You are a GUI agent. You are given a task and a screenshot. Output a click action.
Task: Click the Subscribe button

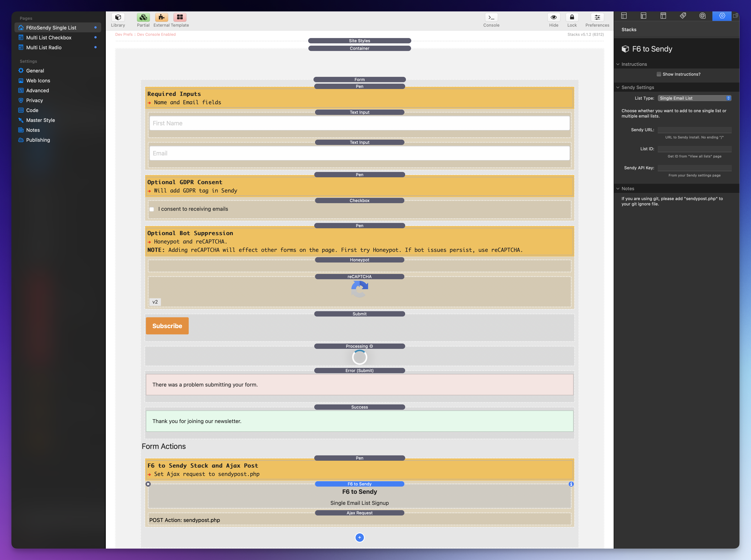tap(167, 326)
